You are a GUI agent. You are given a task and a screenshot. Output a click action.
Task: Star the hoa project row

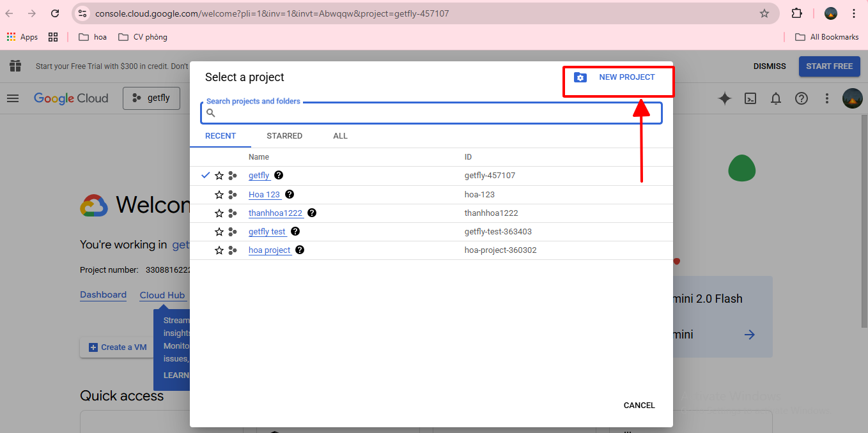coord(219,250)
